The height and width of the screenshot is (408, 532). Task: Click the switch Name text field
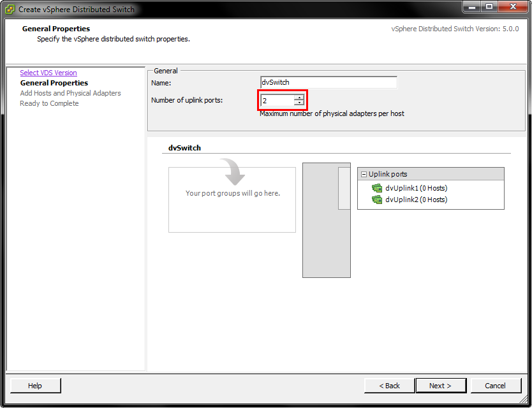pos(329,82)
